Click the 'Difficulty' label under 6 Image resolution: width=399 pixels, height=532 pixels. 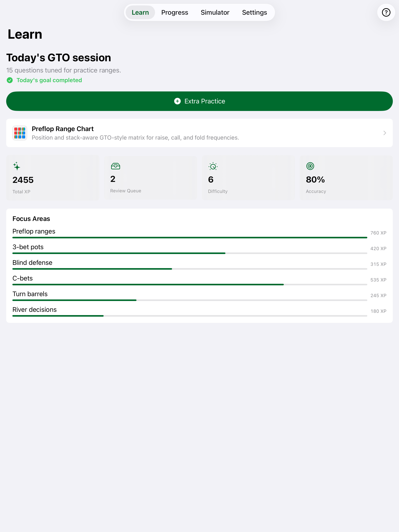coord(218,191)
